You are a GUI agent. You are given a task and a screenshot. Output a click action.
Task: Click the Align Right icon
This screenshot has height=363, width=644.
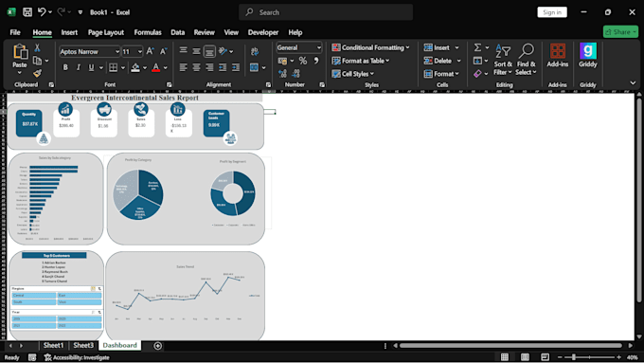pyautogui.click(x=209, y=67)
